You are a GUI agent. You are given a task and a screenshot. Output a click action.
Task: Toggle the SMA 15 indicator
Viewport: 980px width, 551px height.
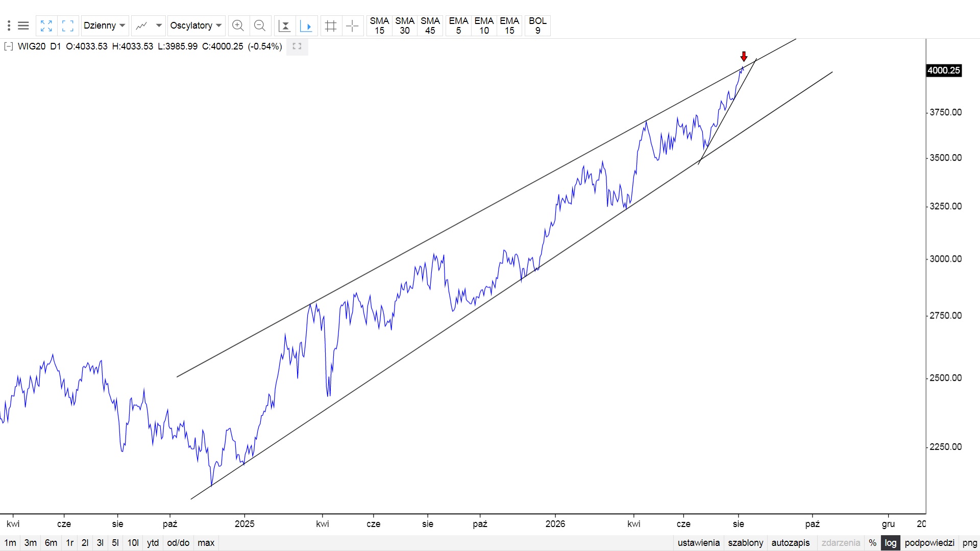click(379, 26)
